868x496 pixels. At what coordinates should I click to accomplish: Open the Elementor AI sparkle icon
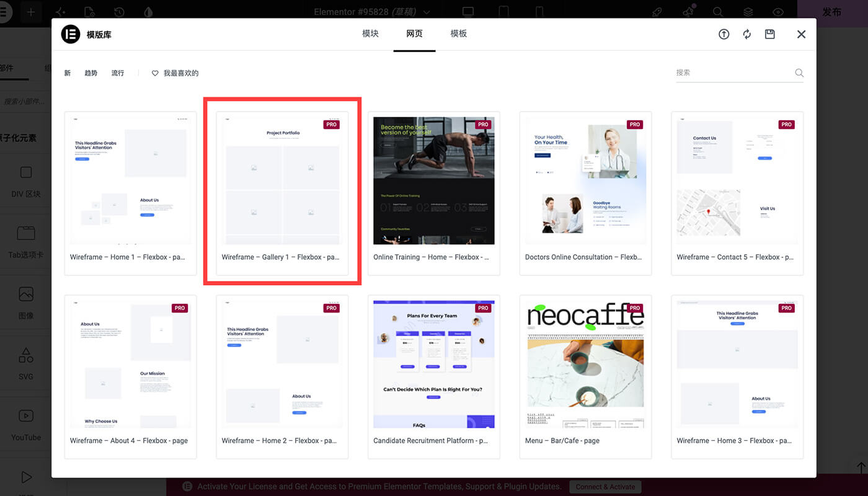60,12
